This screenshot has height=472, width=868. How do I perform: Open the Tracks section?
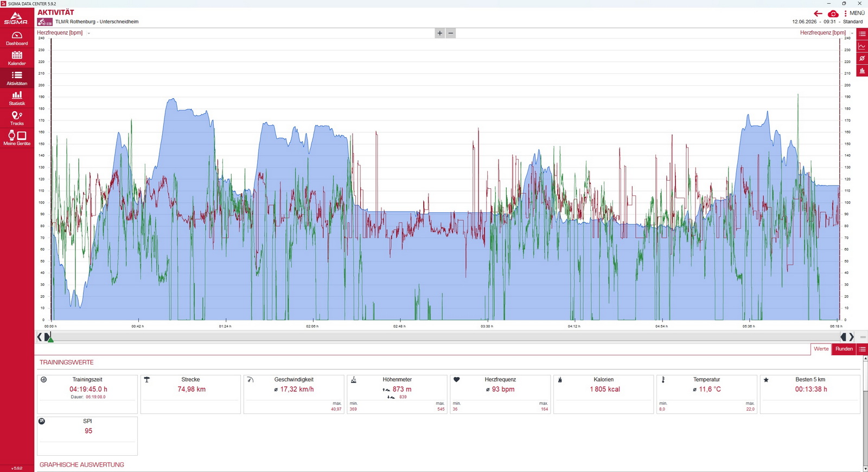[x=17, y=118]
